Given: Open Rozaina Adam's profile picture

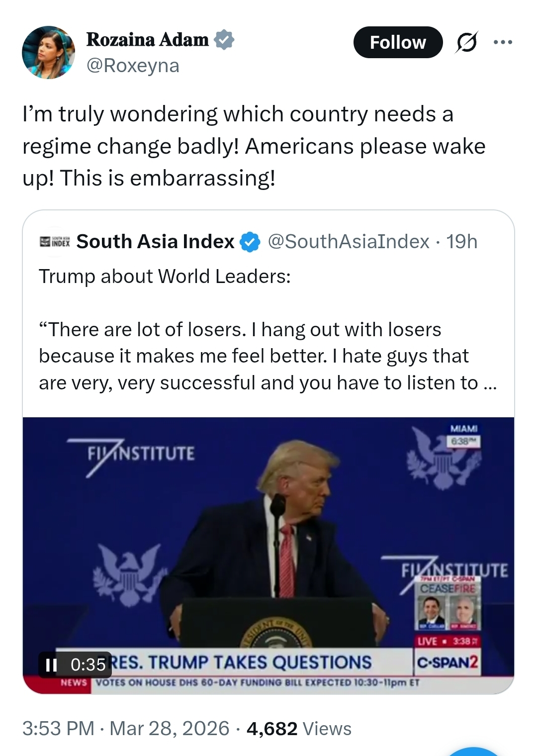Looking at the screenshot, I should [48, 52].
